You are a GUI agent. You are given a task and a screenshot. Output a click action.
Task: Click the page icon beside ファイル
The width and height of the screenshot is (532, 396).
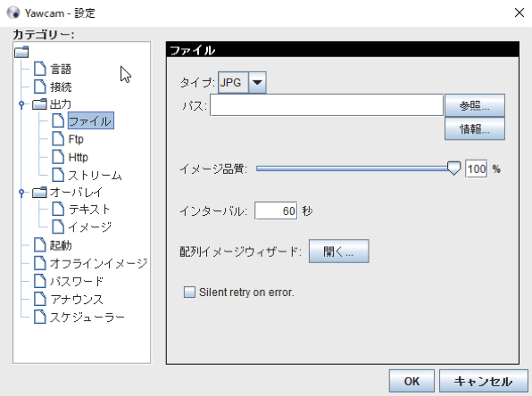(x=58, y=120)
